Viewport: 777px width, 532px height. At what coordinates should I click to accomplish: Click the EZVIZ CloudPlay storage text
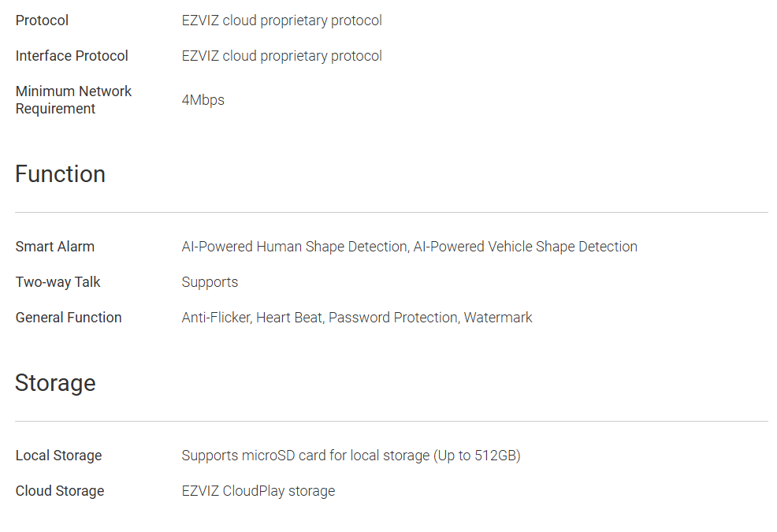[258, 491]
